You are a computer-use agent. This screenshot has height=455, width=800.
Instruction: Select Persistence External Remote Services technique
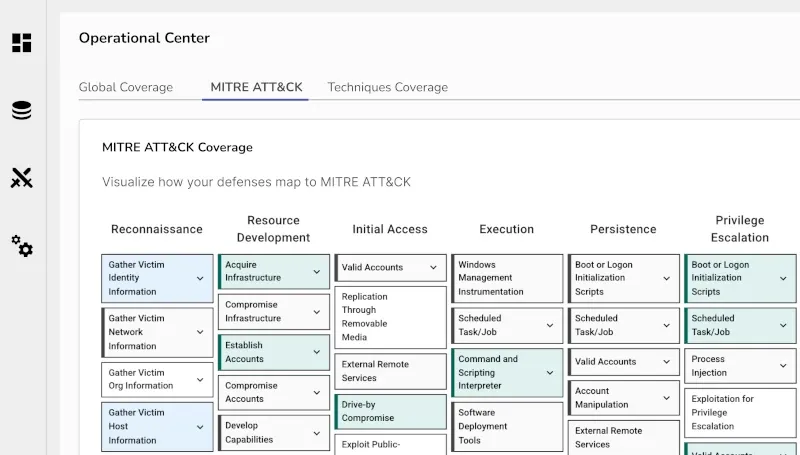tap(624, 438)
